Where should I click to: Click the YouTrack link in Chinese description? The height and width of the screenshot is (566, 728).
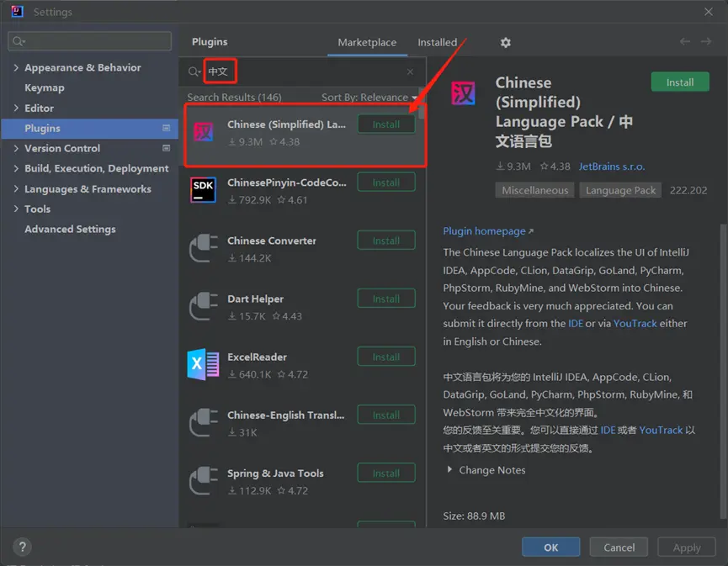[x=661, y=430]
